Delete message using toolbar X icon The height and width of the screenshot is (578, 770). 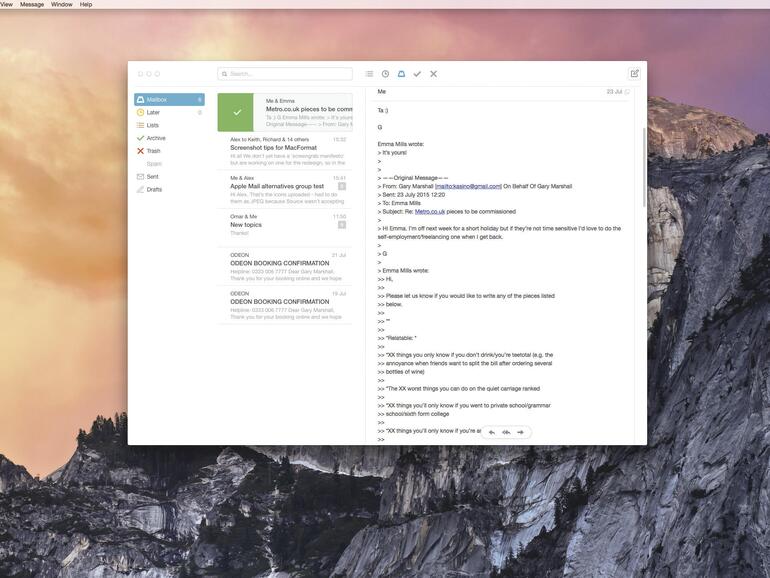(x=434, y=74)
